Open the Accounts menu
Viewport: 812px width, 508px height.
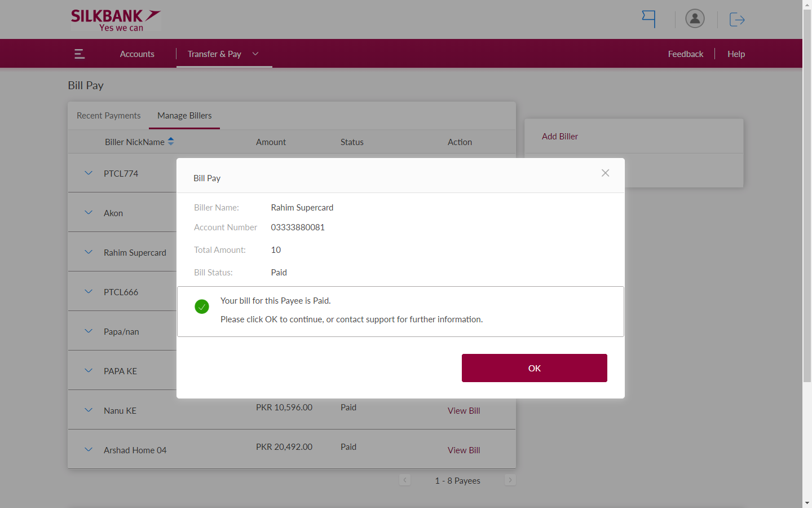coord(137,54)
